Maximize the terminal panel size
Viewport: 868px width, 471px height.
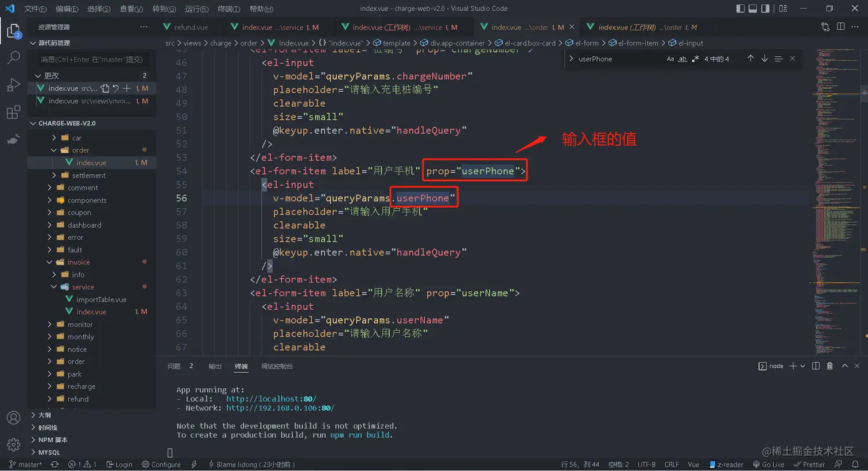point(845,366)
